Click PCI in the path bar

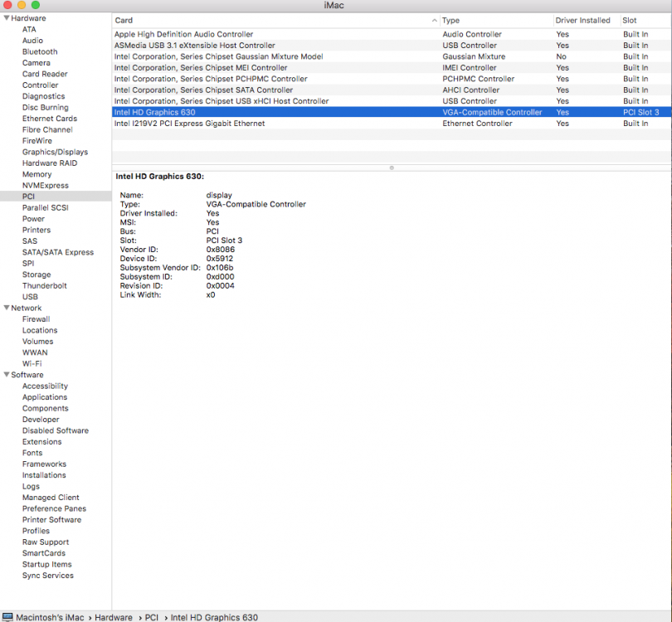pyautogui.click(x=151, y=617)
